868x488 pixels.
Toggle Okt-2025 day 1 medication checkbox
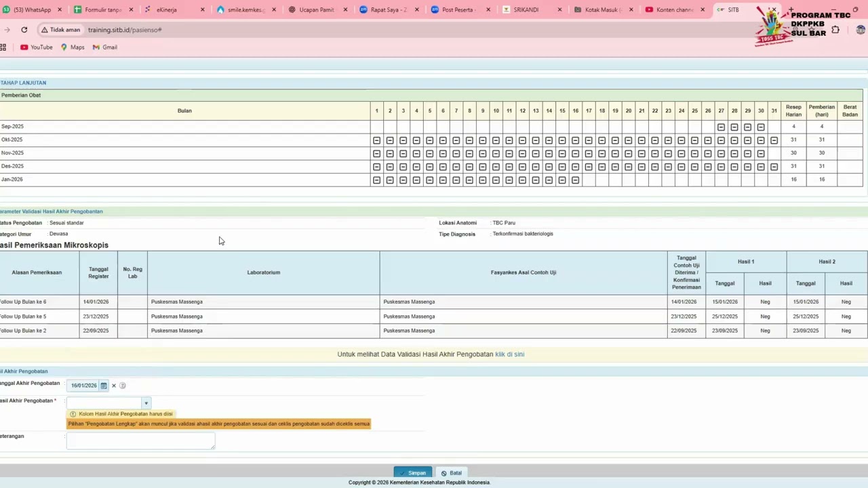click(376, 140)
